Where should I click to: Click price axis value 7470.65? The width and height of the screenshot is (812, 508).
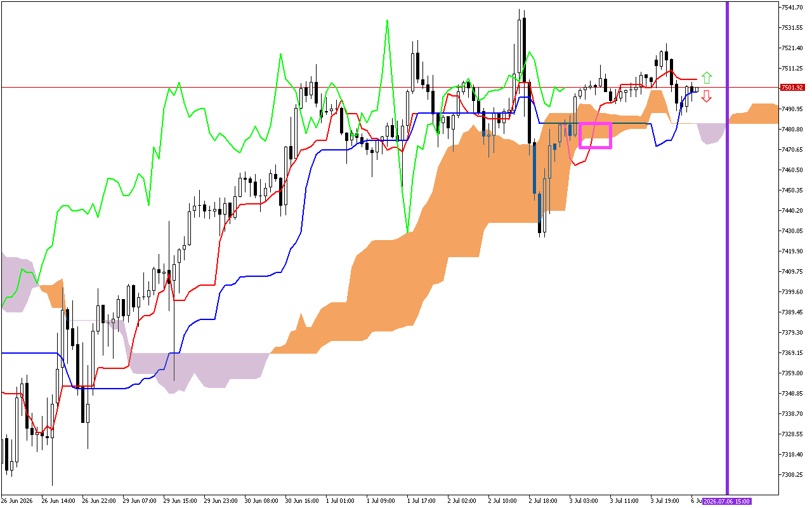pos(793,150)
